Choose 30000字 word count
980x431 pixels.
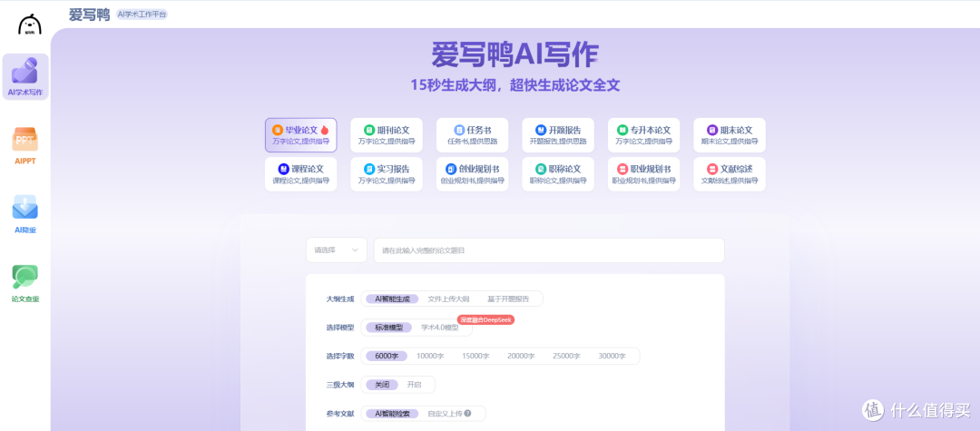coord(612,356)
